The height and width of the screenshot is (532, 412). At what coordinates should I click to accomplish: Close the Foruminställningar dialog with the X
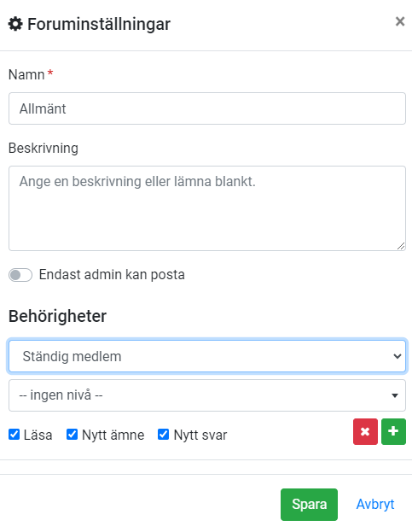pyautogui.click(x=400, y=21)
